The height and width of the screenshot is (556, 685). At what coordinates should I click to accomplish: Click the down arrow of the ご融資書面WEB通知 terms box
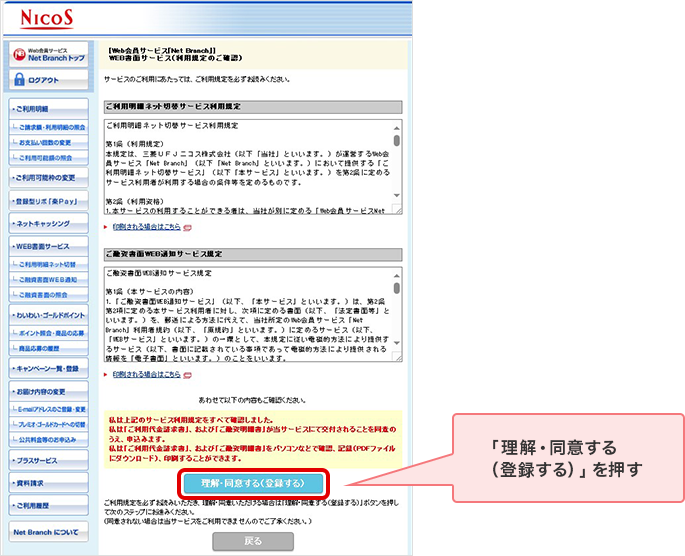[x=396, y=343]
